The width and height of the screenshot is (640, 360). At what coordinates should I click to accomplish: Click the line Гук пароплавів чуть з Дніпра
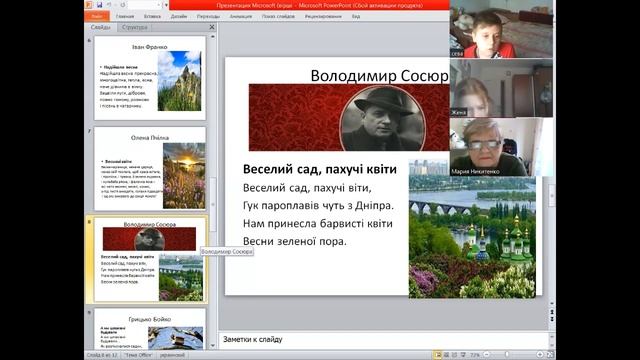pyautogui.click(x=318, y=205)
